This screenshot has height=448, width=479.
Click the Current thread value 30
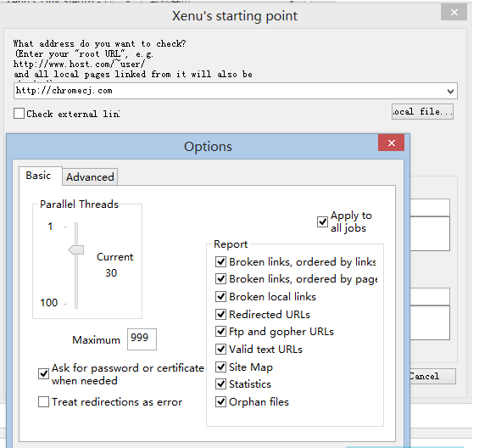tap(111, 272)
